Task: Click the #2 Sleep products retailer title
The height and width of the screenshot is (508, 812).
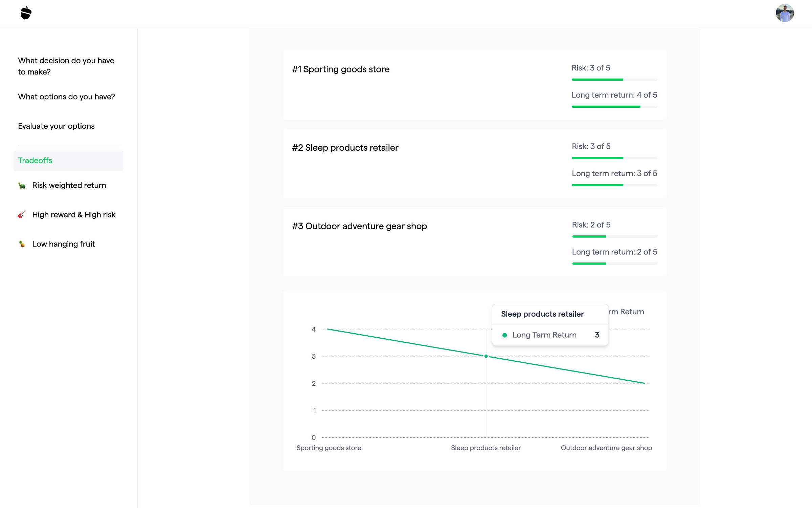Action: click(x=345, y=148)
